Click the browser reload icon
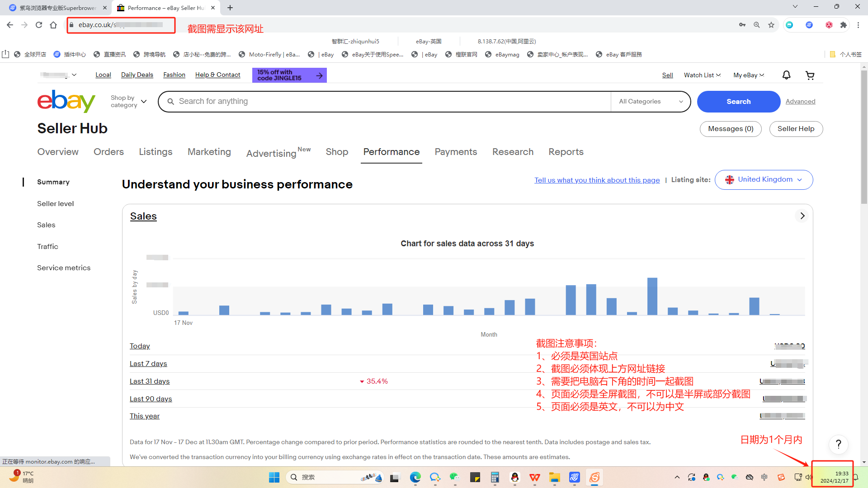Image resolution: width=868 pixels, height=488 pixels. click(39, 25)
